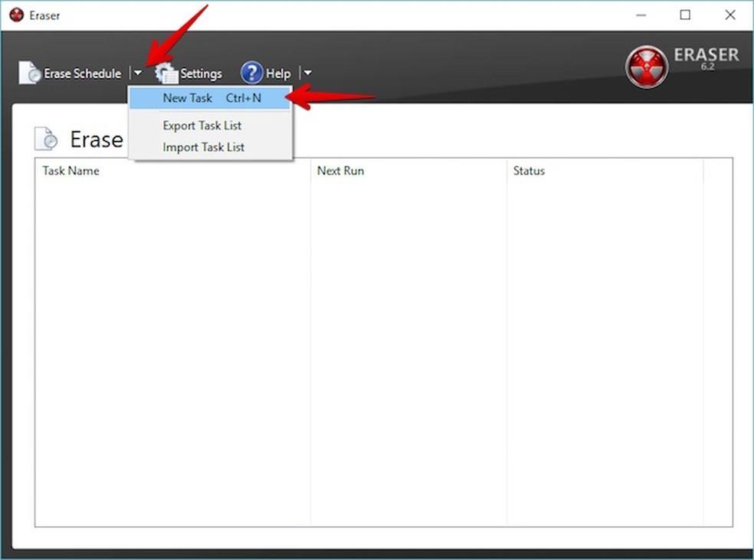Select Export Task List from the menu
Screen dimensions: 754x560
click(x=202, y=126)
